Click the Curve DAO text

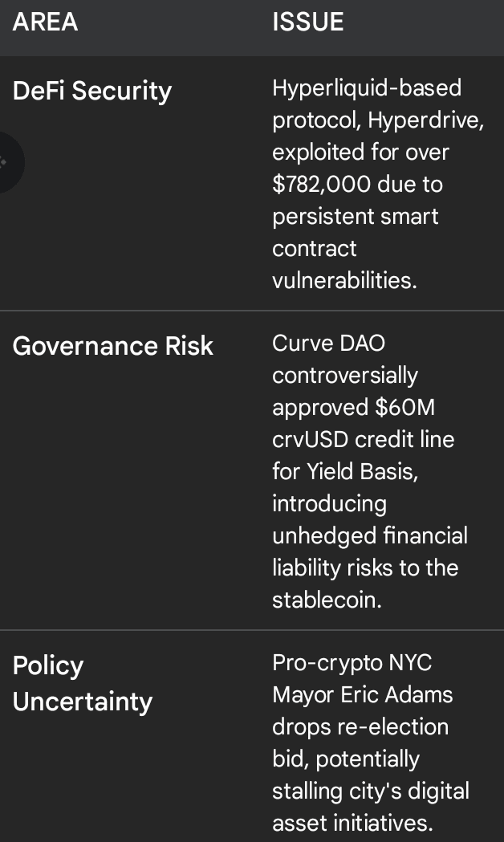coord(329,343)
